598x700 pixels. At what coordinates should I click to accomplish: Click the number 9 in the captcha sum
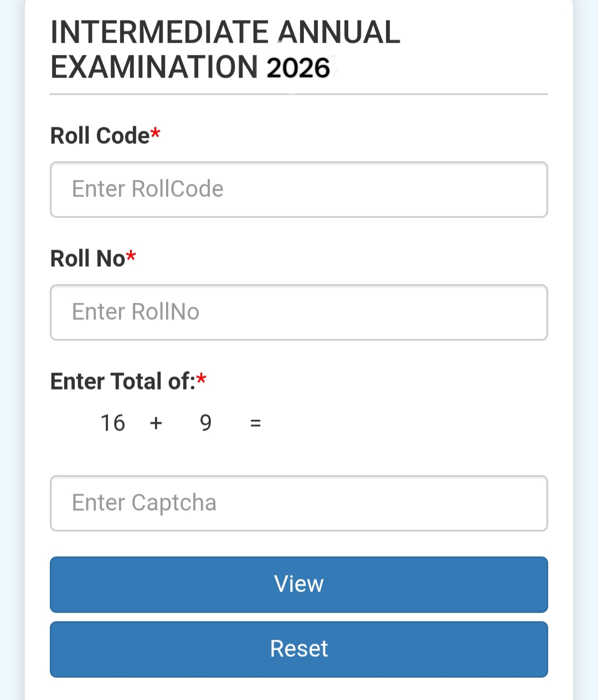[205, 423]
